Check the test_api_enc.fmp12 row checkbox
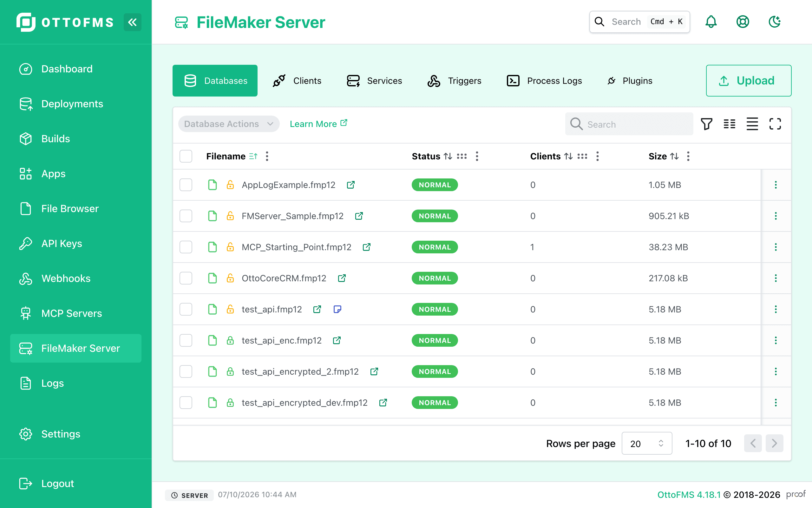Image resolution: width=812 pixels, height=508 pixels. [x=186, y=340]
